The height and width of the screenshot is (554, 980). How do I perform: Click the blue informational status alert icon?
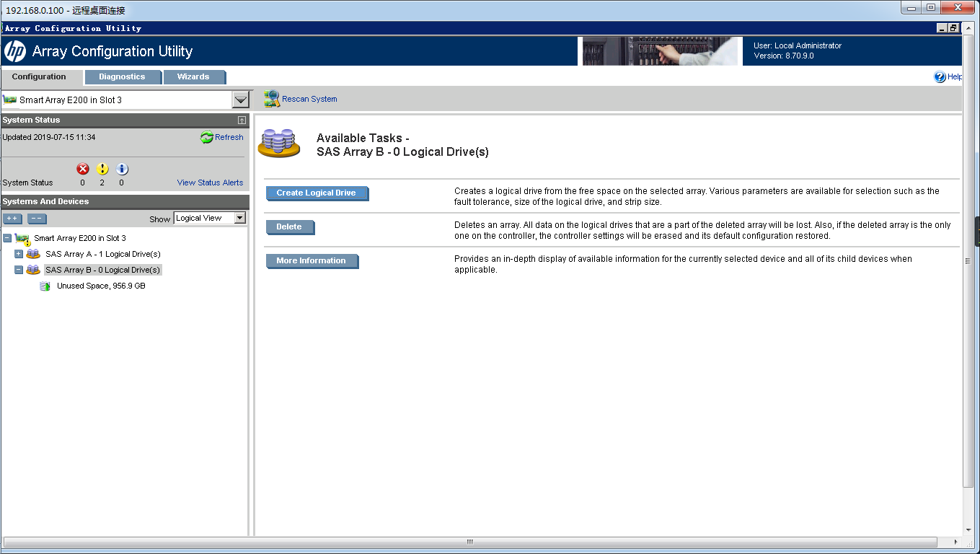pos(122,169)
